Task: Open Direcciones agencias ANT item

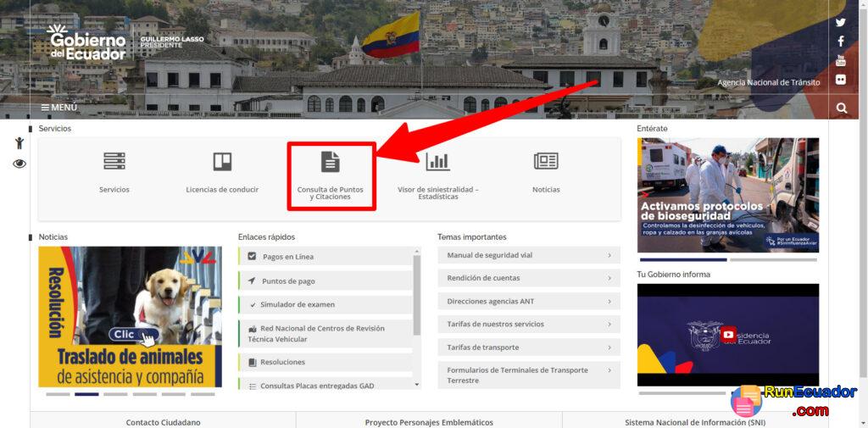Action: click(529, 301)
